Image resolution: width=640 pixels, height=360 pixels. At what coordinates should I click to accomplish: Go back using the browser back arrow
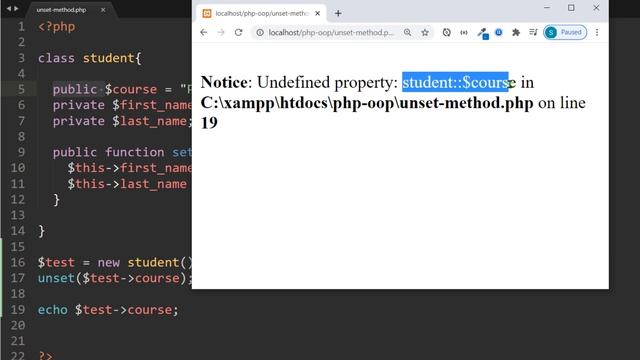[204, 32]
